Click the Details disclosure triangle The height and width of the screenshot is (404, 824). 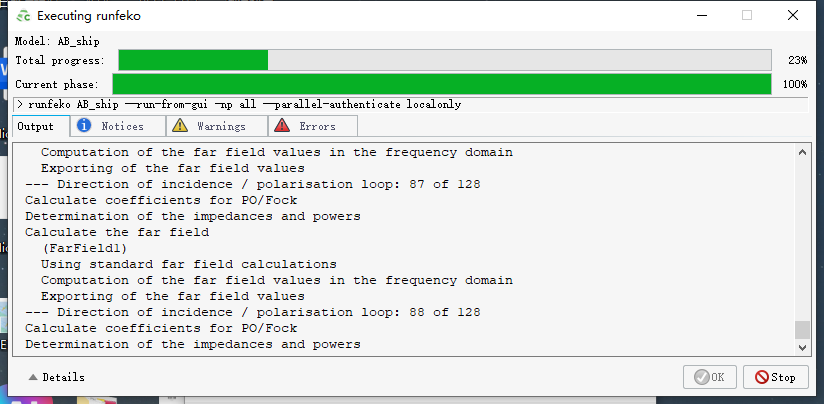tap(33, 377)
